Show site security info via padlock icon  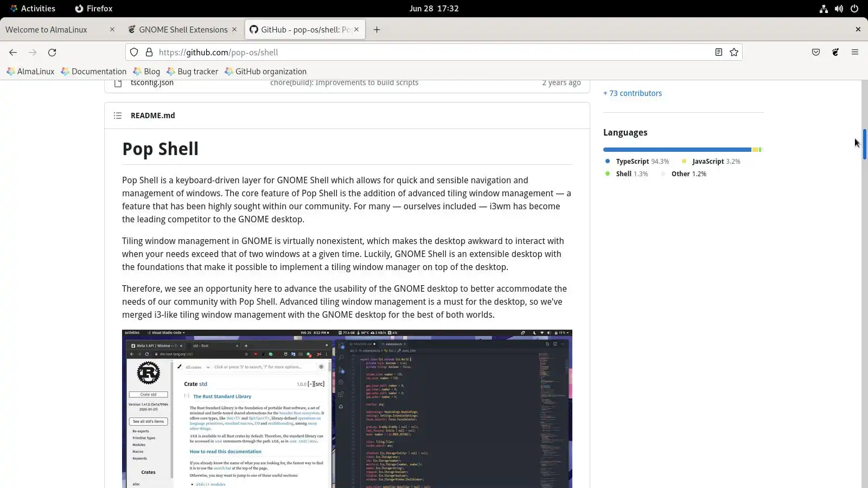pos(149,53)
